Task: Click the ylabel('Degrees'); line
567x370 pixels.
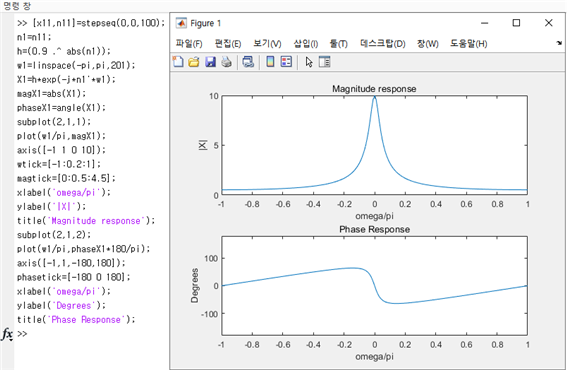Action: point(61,306)
